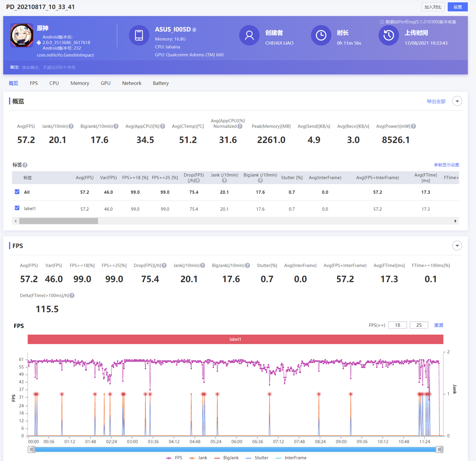Uncheck the label1 row checkbox
The width and height of the screenshot is (476, 461).
[x=17, y=208]
